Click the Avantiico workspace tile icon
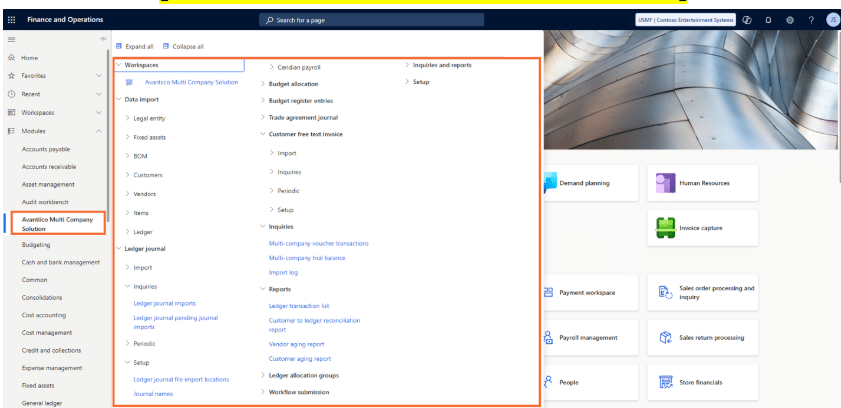 pos(129,83)
